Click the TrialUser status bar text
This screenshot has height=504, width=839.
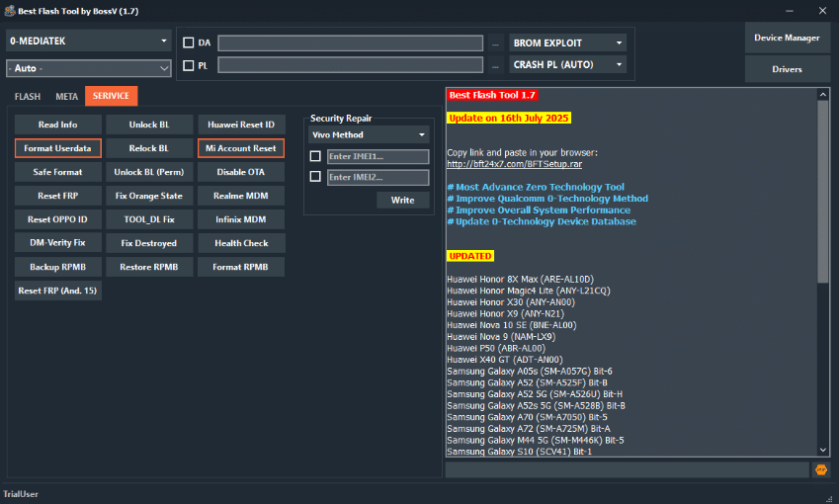pos(21,494)
